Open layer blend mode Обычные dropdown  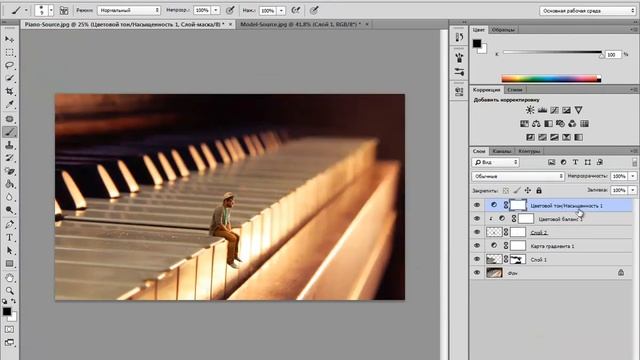click(518, 176)
